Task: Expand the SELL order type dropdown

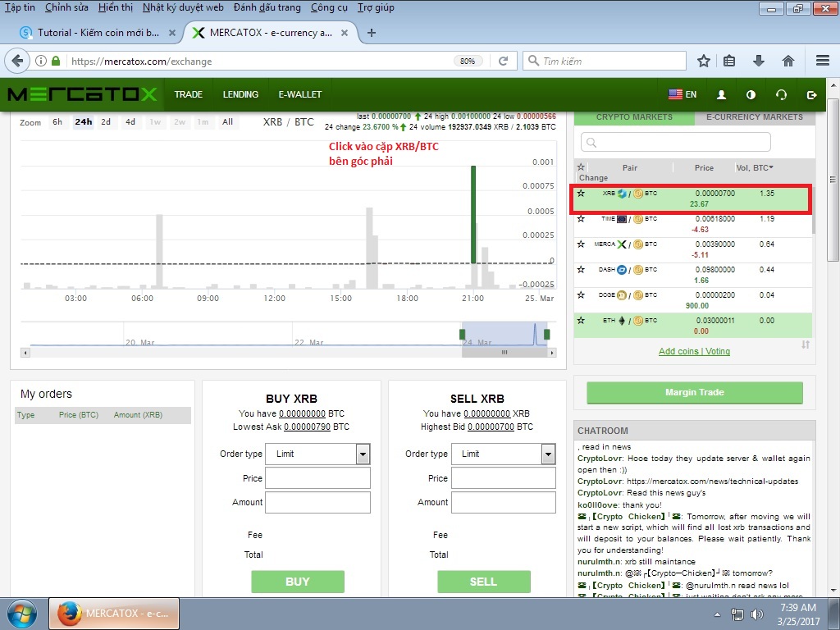Action: pyautogui.click(x=548, y=454)
